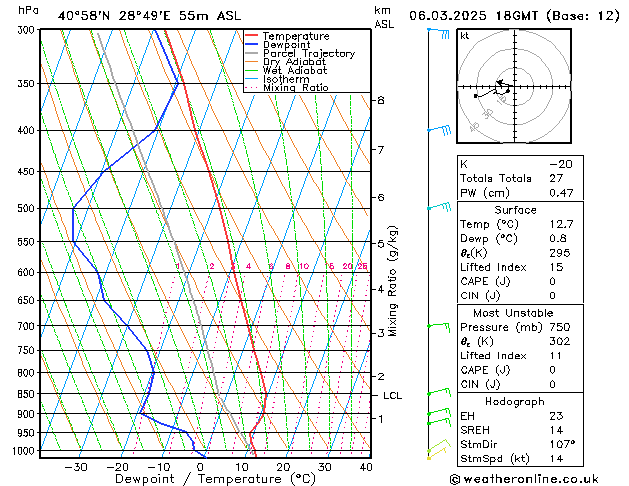Select the wind barb at 500 hPa
The width and height of the screenshot is (629, 486).
click(440, 207)
